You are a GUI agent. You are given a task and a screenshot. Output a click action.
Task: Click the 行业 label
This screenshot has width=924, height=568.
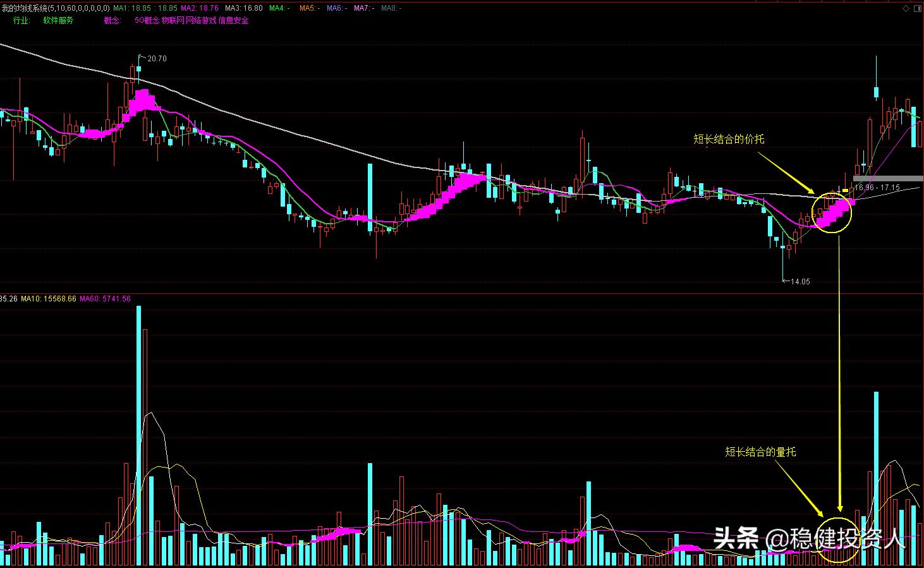[x=21, y=20]
